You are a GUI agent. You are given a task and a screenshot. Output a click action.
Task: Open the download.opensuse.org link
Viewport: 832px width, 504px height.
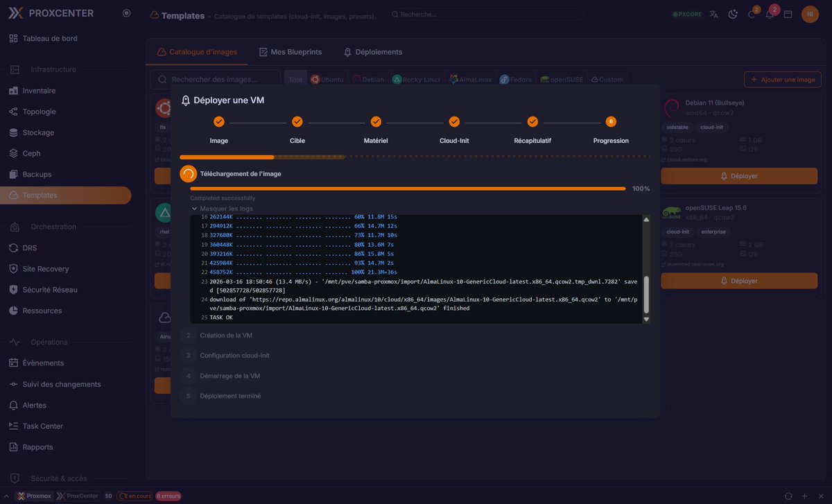click(x=692, y=264)
